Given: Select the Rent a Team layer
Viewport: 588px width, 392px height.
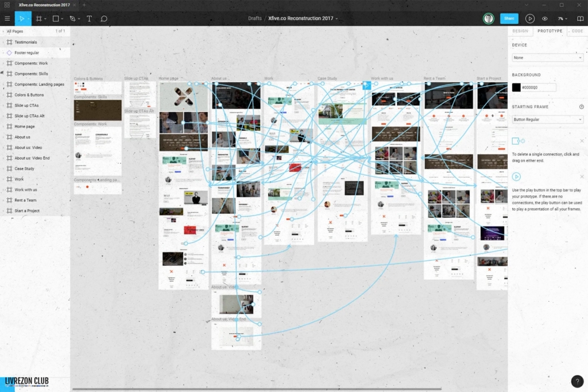Looking at the screenshot, I should coord(35,200).
